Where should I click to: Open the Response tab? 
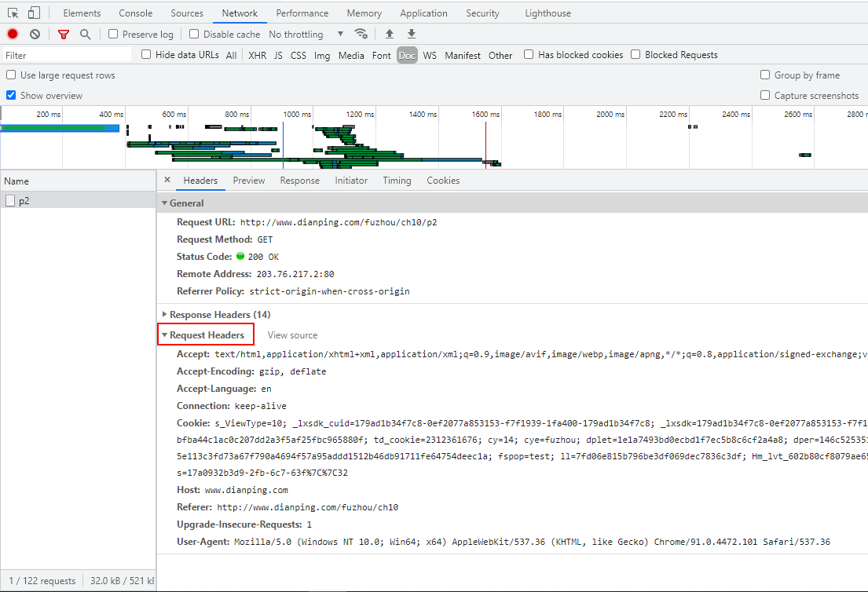300,181
